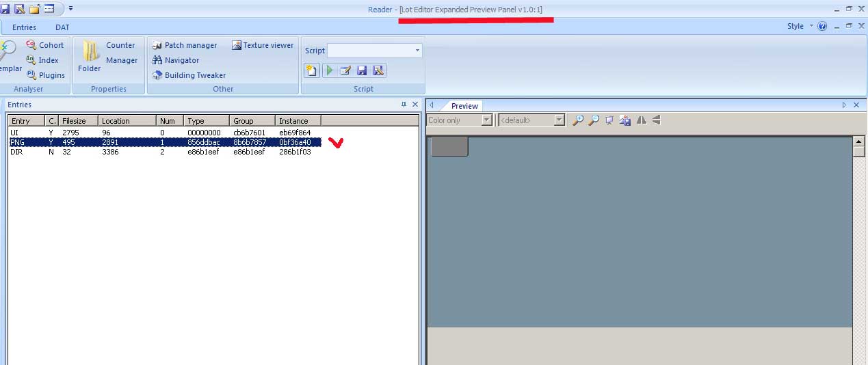Create a new script file

pos(312,70)
